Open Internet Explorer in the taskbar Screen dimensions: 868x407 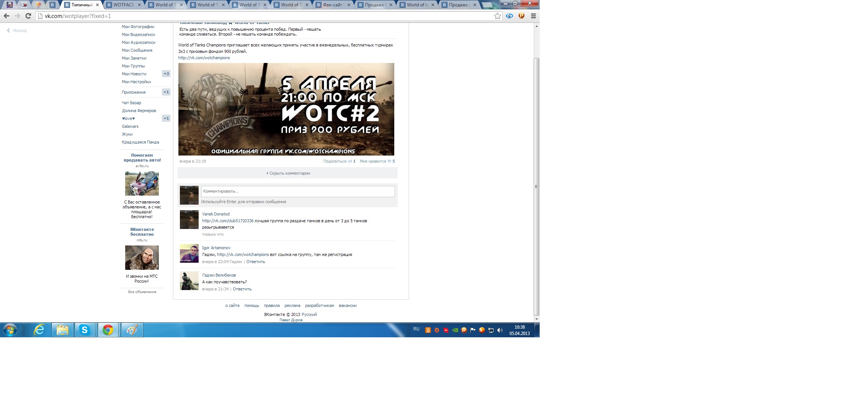coord(39,330)
